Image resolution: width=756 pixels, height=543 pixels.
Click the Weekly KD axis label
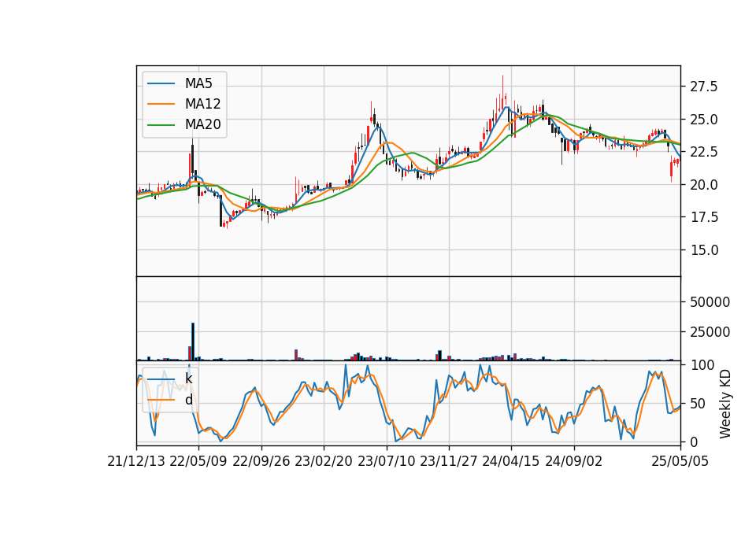coord(724,404)
